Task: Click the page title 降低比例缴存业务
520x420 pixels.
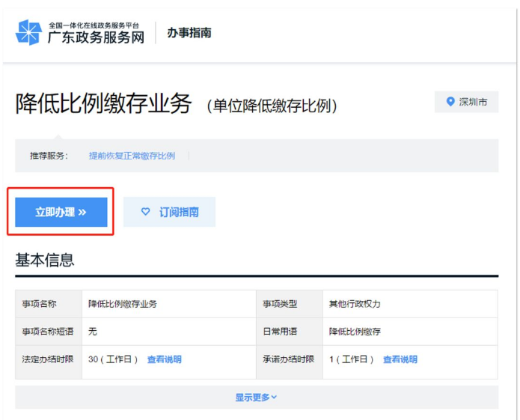Action: coord(103,104)
